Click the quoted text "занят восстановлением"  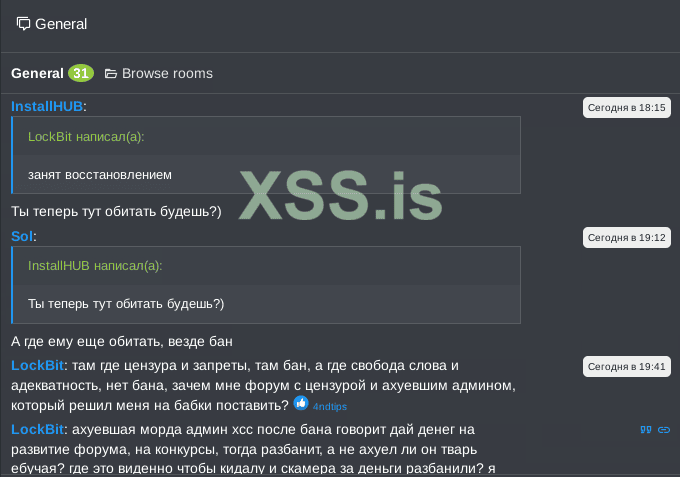100,174
